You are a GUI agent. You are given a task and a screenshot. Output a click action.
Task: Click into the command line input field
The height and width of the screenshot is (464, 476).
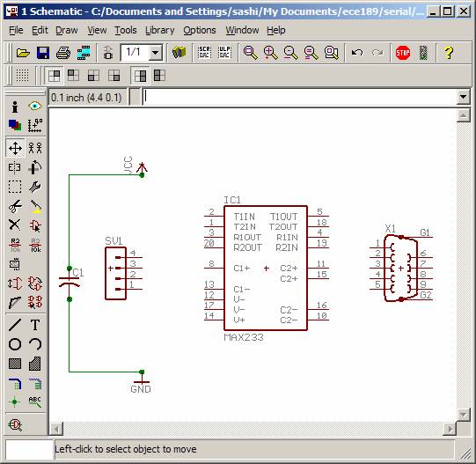click(300, 97)
